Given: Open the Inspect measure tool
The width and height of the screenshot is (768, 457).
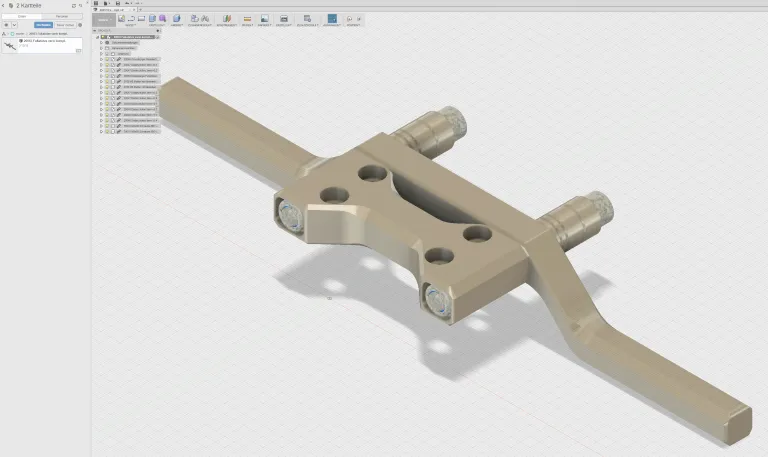Looking at the screenshot, I should [247, 19].
